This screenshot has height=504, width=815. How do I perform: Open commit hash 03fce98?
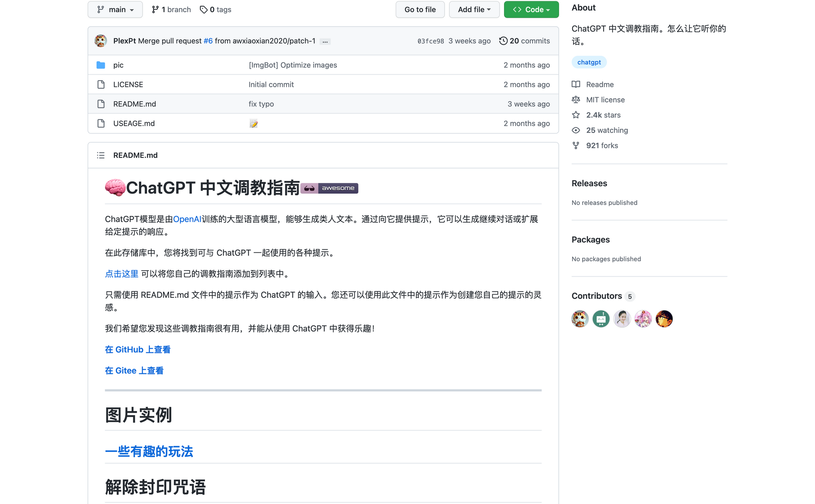(431, 41)
